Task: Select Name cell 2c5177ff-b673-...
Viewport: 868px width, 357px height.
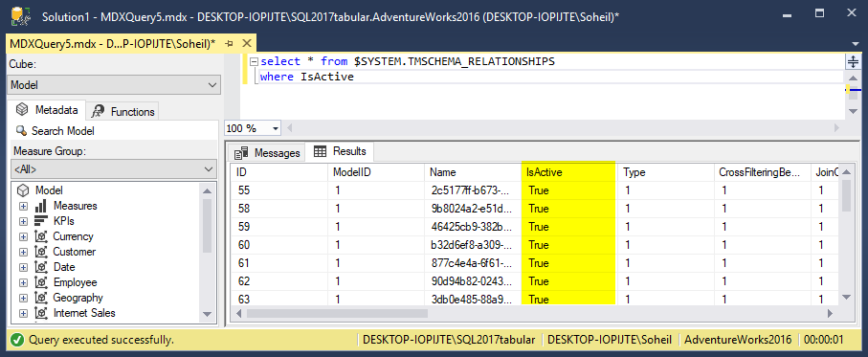Action: pos(474,190)
